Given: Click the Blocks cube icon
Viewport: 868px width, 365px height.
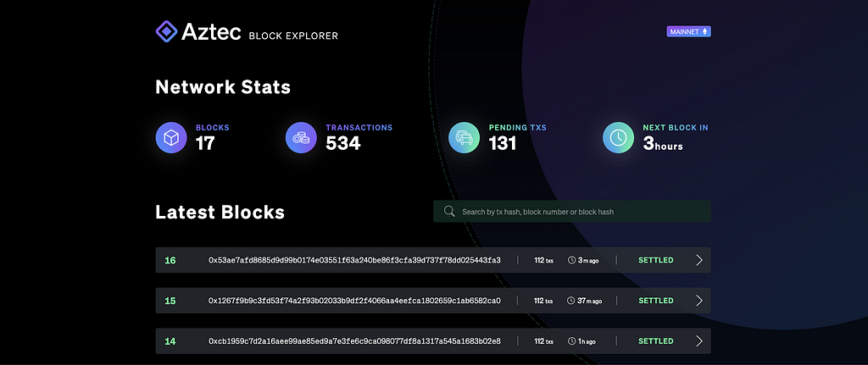Looking at the screenshot, I should pos(171,138).
